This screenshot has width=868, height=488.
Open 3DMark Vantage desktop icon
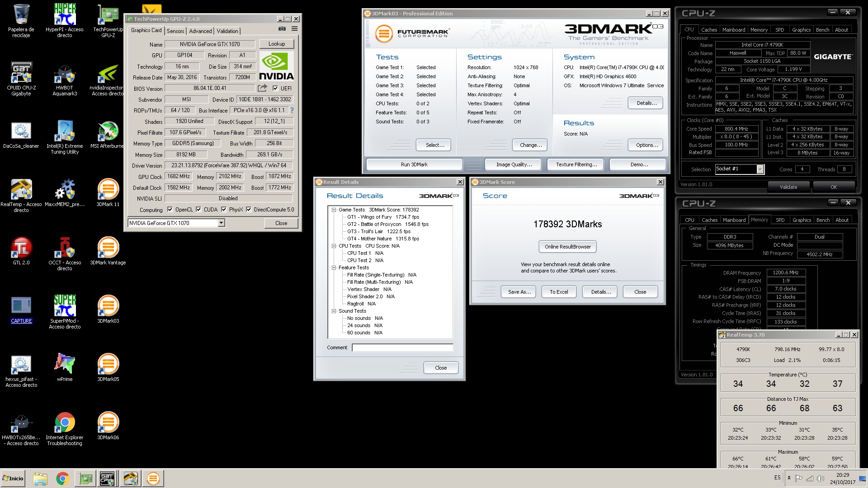tap(108, 251)
